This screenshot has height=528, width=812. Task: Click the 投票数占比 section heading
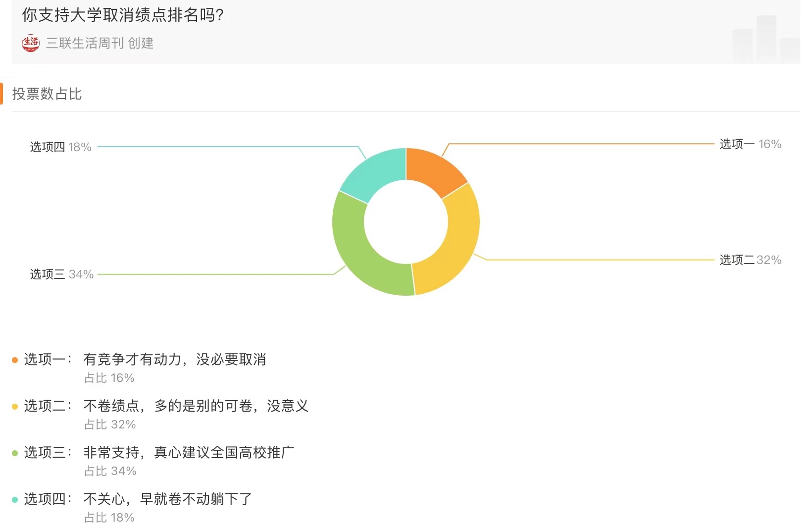pyautogui.click(x=47, y=94)
